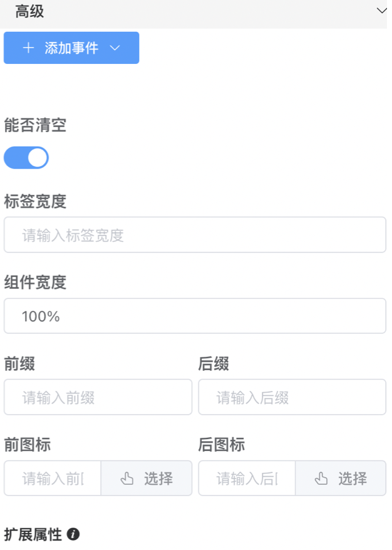Viewport: 392px width, 550px height.
Task: Click the 扩展属性 label
Action: 33,534
